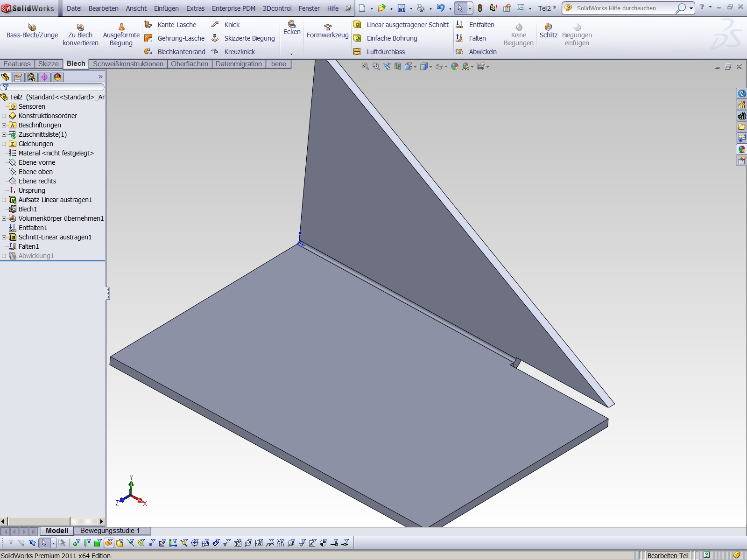
Task: Switch to the Schweißkonstruktionen tab
Action: click(128, 64)
